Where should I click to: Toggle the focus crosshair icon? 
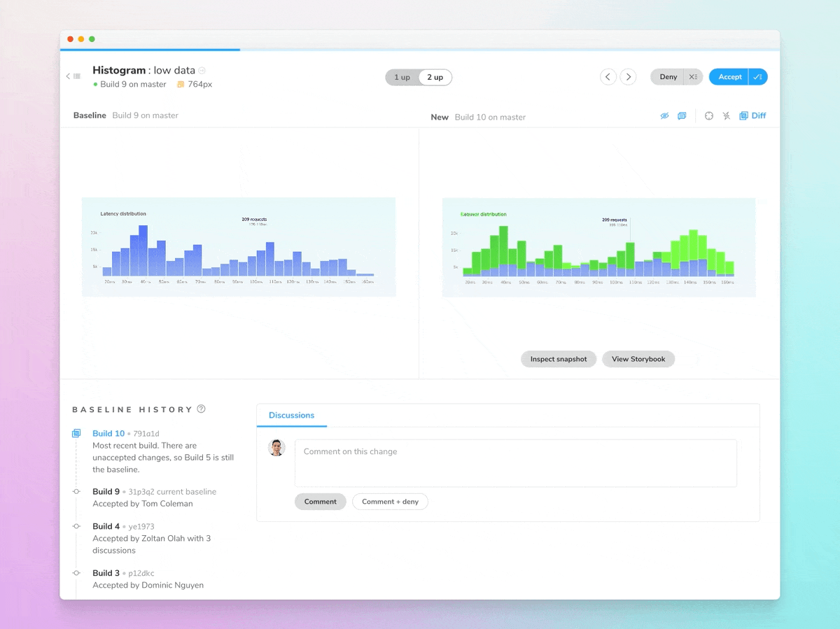tap(709, 116)
